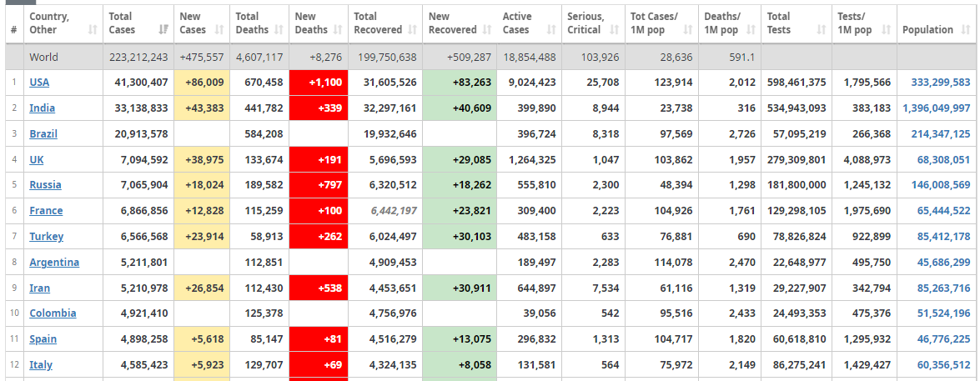Click Brazil population 214,347,125 link
980x381 pixels.
click(x=940, y=133)
